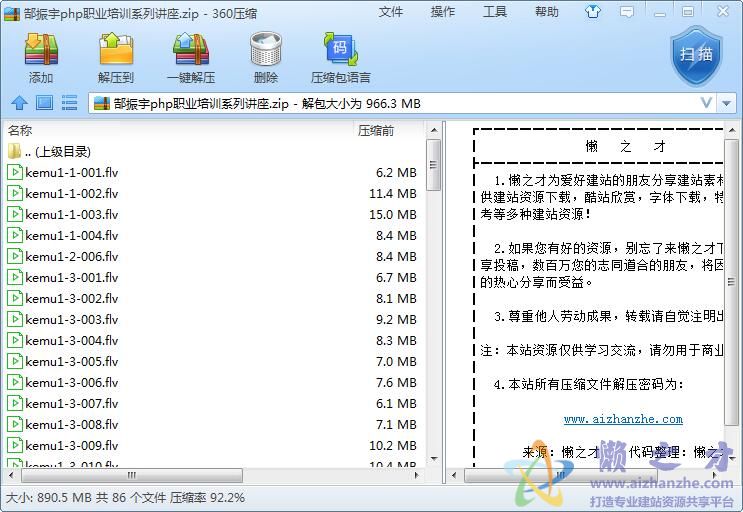Open the 文件 (File) menu
This screenshot has width=743, height=512.
tap(390, 12)
